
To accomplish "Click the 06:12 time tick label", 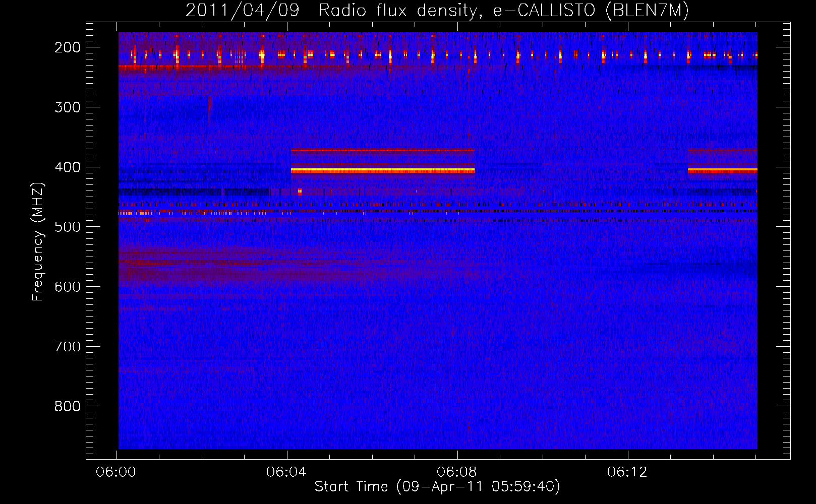I will click(x=627, y=472).
